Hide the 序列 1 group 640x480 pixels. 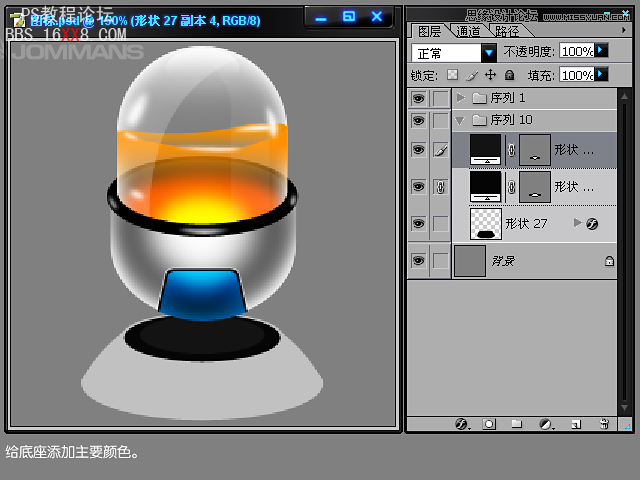point(418,98)
